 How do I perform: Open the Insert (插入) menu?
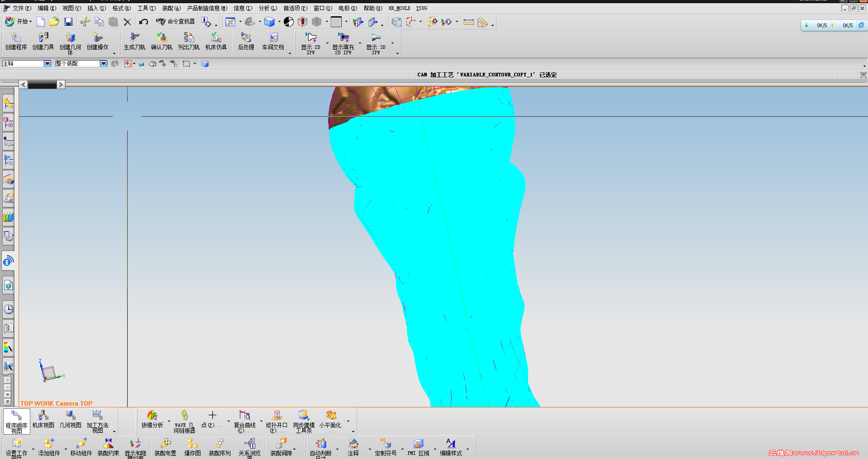(x=96, y=8)
